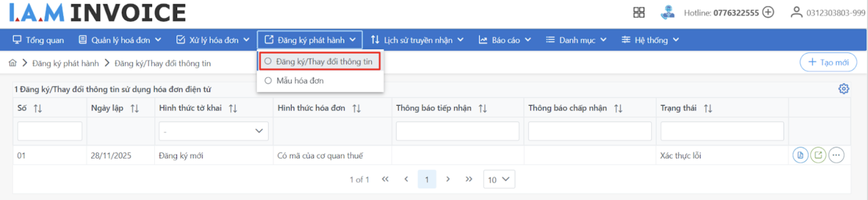Image resolution: width=868 pixels, height=200 pixels.
Task: Open the apps grid icon in header
Action: coord(639,12)
